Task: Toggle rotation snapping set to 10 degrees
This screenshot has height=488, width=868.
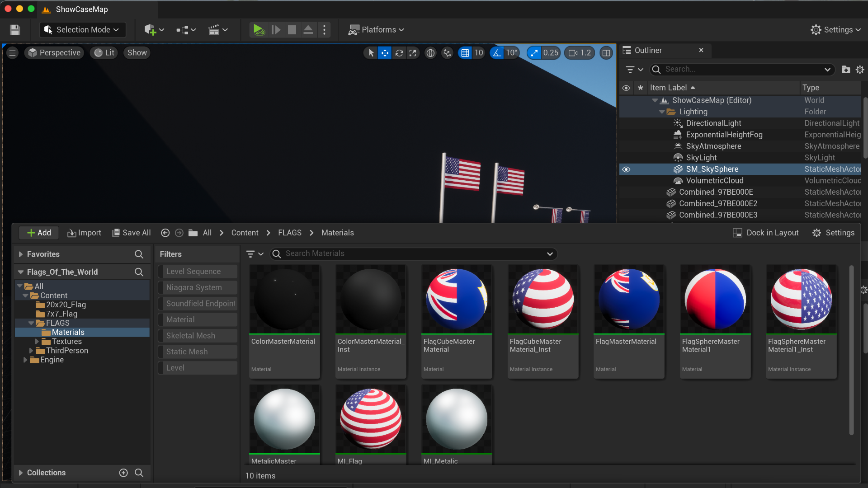Action: point(496,53)
